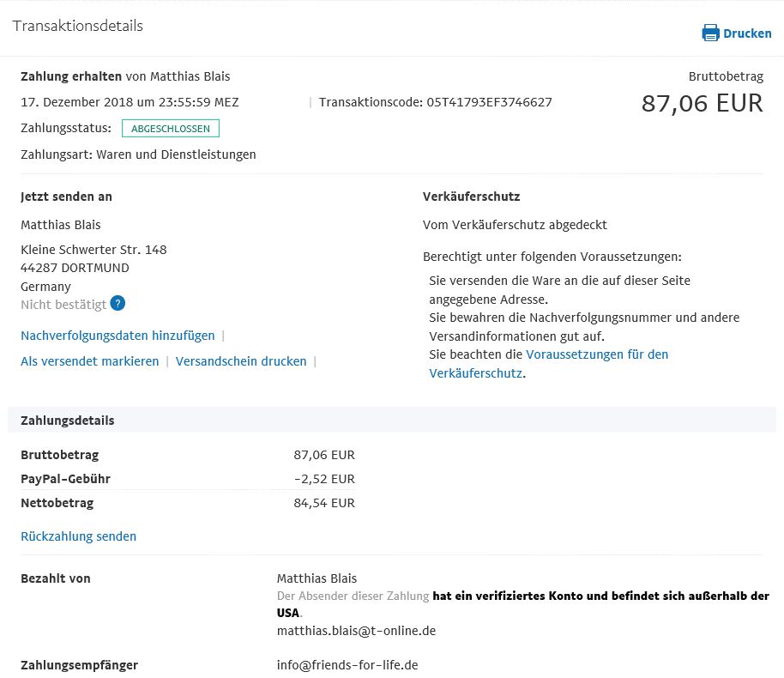784x678 pixels.
Task: Click the street address Kleine Schwerter Str. 148
Action: pyautogui.click(x=93, y=250)
